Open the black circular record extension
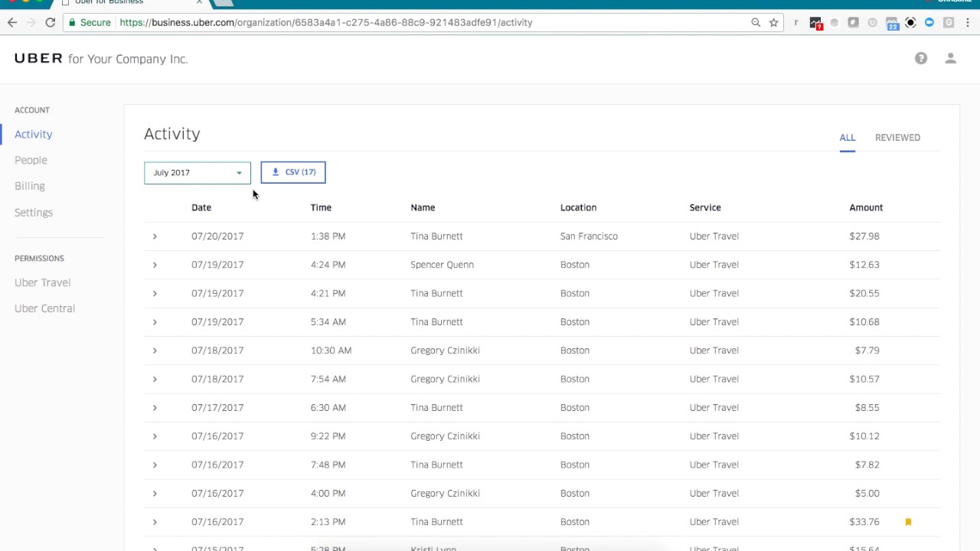The height and width of the screenshot is (551, 980). 910,22
